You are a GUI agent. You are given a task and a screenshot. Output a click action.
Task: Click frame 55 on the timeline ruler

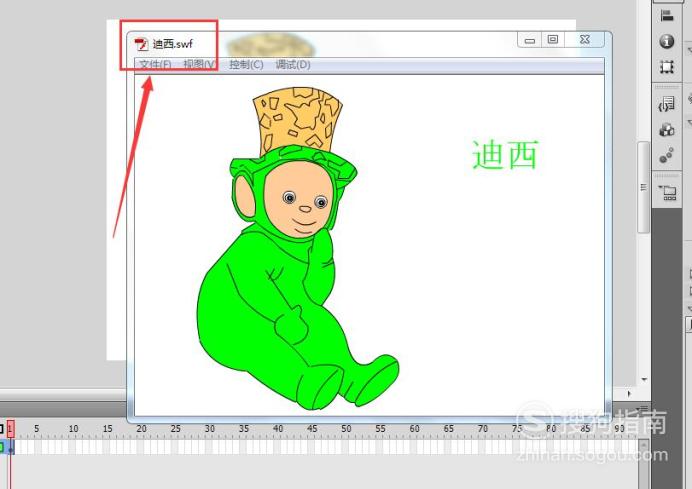point(380,429)
